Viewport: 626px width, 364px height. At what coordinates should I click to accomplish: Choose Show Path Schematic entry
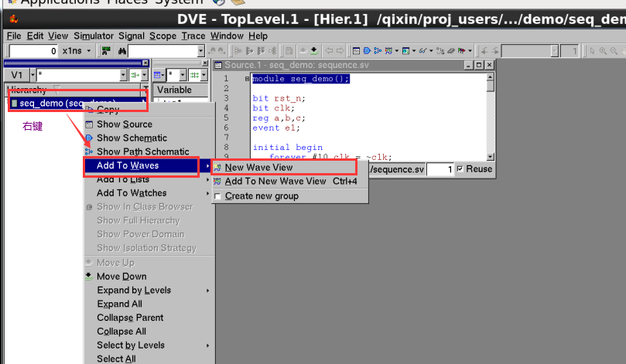(x=149, y=152)
